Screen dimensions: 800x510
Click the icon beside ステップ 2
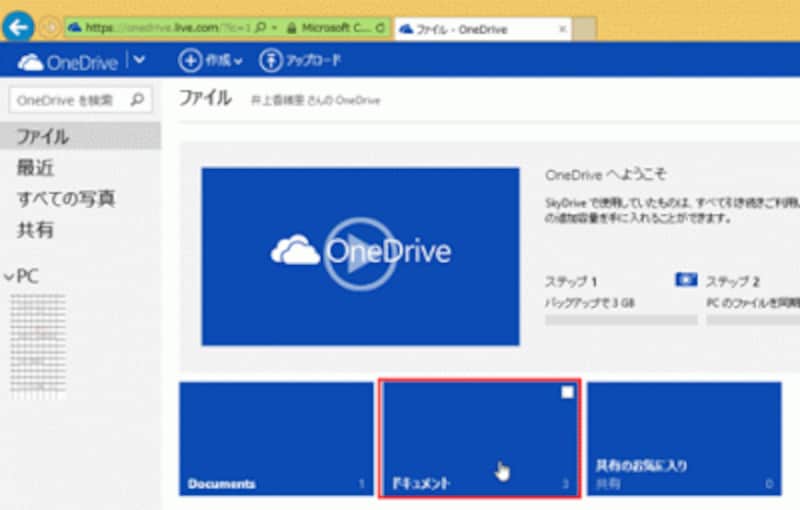(686, 279)
